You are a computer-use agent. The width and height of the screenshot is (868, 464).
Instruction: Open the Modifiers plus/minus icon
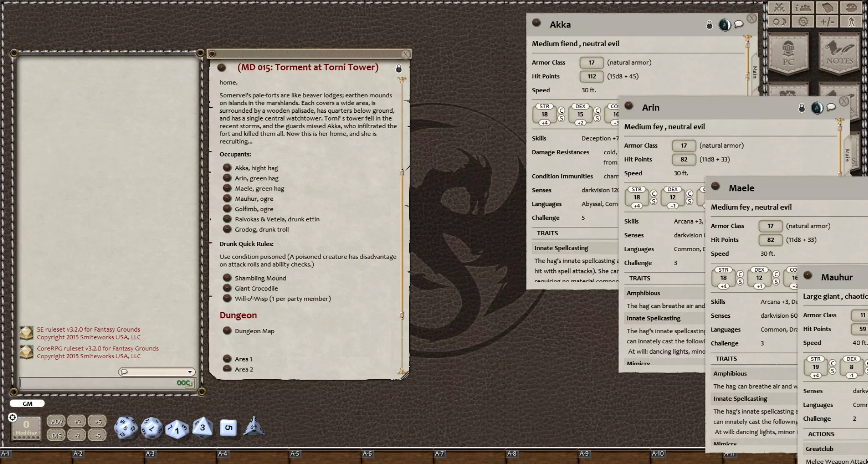pyautogui.click(x=827, y=21)
